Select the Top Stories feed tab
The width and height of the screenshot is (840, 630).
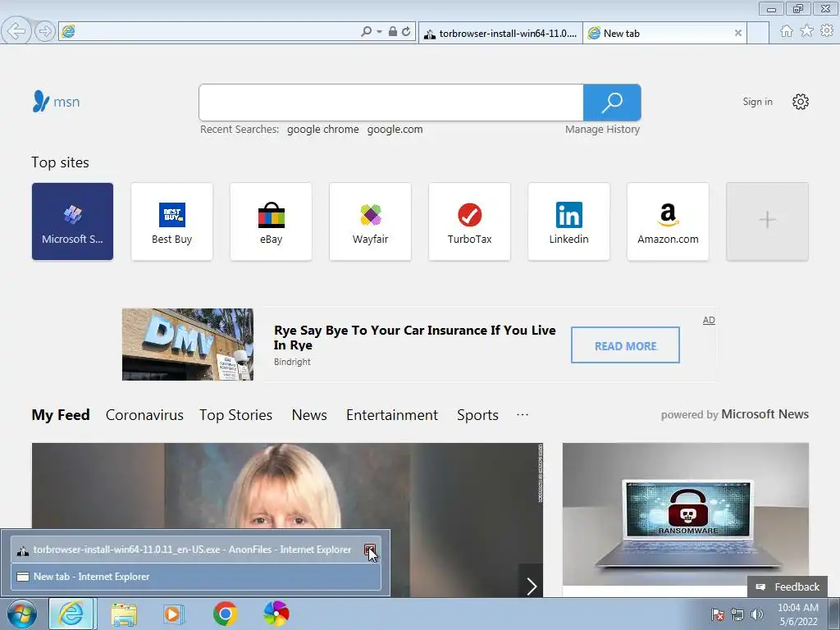(235, 414)
